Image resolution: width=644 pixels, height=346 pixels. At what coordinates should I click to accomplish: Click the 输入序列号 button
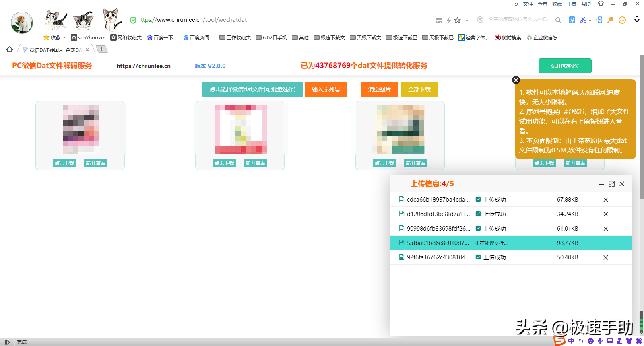pos(326,89)
